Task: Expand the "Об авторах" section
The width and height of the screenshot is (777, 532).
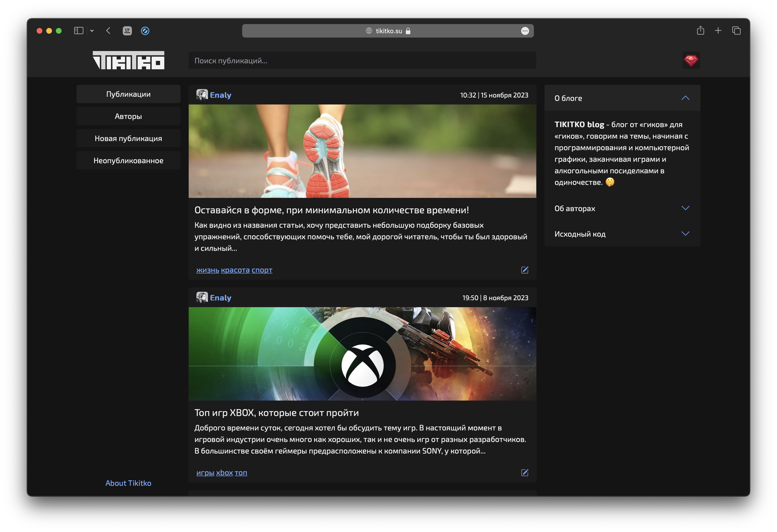Action: (x=685, y=208)
